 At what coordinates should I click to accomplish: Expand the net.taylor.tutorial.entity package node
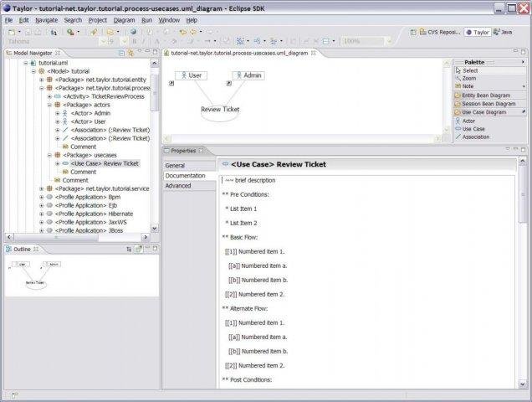41,80
